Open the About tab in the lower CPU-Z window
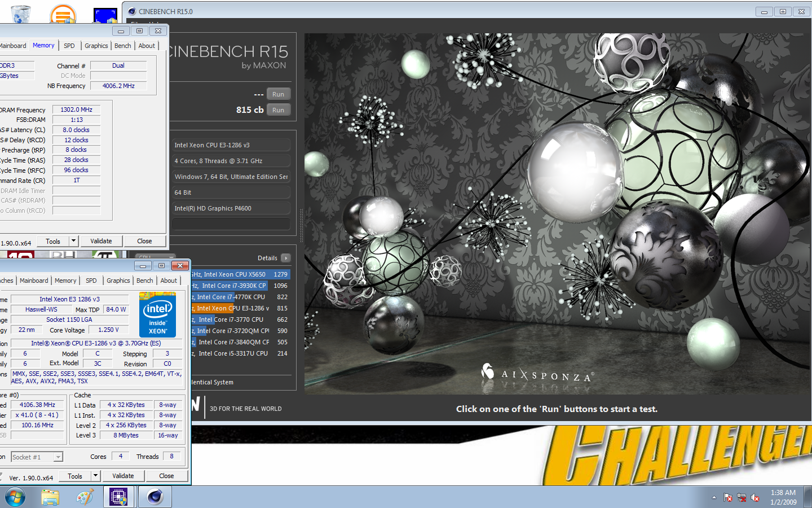Screen dimensions: 812x508 (169, 281)
